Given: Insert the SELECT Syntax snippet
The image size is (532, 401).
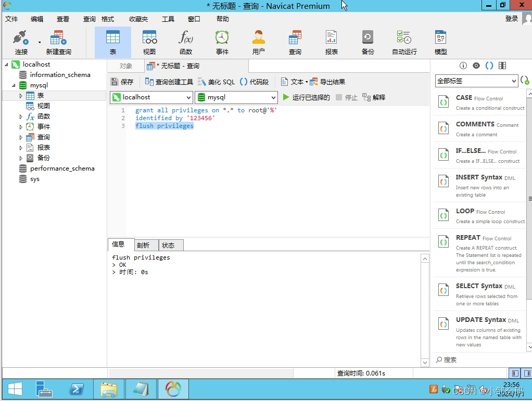Looking at the screenshot, I should [480, 294].
